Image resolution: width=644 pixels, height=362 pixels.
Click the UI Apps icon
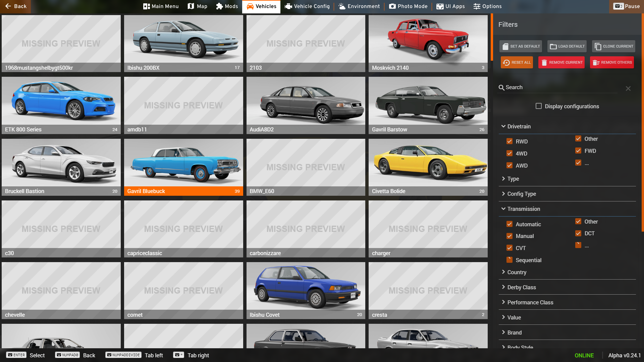[x=440, y=6]
